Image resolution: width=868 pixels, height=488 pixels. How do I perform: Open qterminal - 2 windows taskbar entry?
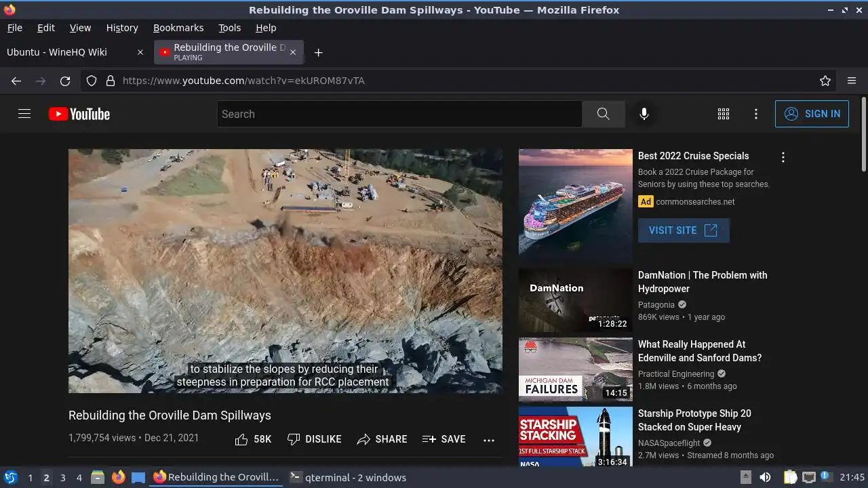pos(349,477)
